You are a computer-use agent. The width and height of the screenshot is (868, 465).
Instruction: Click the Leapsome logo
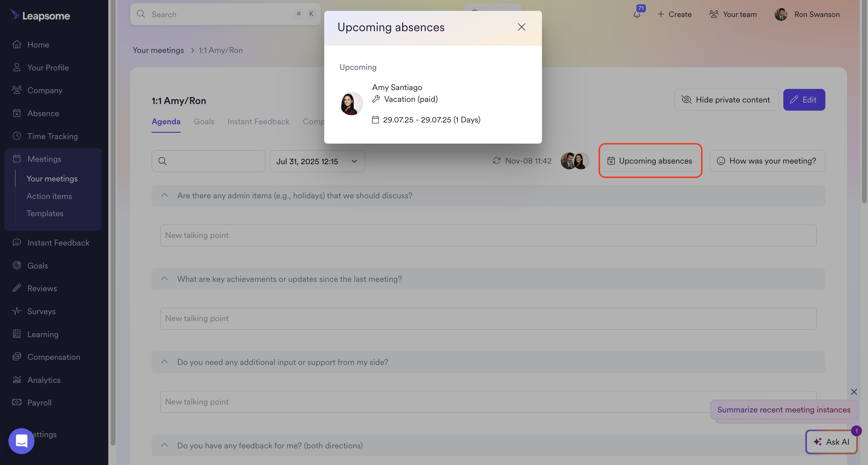click(x=40, y=15)
